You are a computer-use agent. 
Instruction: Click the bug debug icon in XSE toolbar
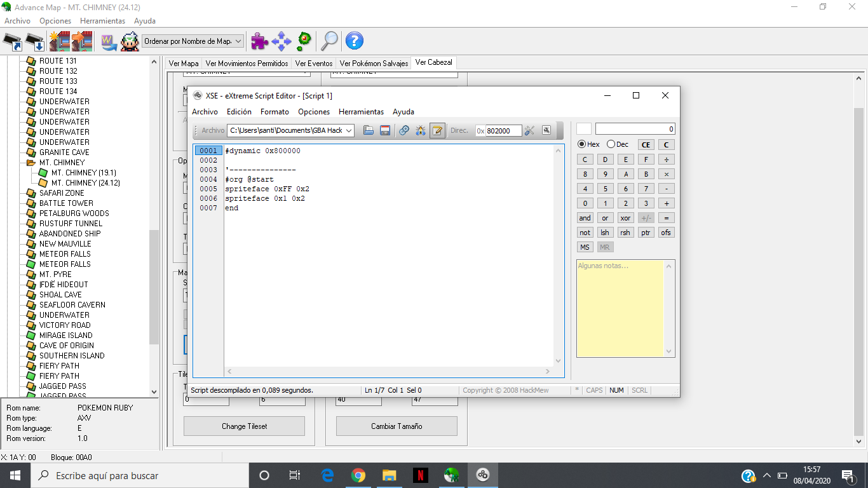tap(420, 130)
